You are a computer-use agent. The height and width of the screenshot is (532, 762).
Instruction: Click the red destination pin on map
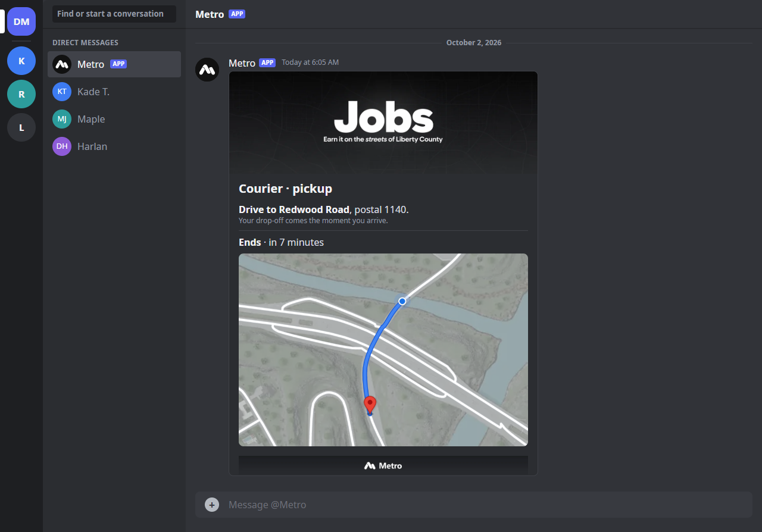tap(370, 405)
